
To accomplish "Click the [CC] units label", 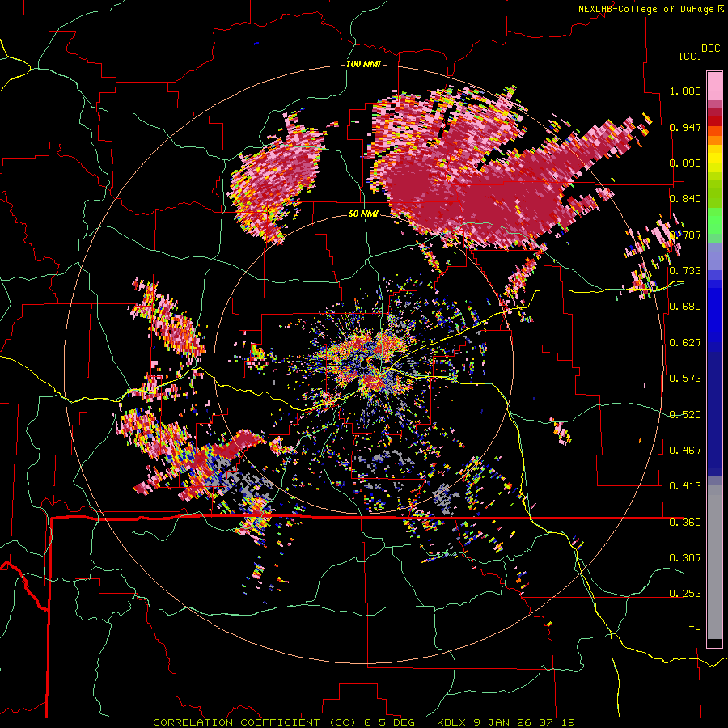I will tap(691, 56).
